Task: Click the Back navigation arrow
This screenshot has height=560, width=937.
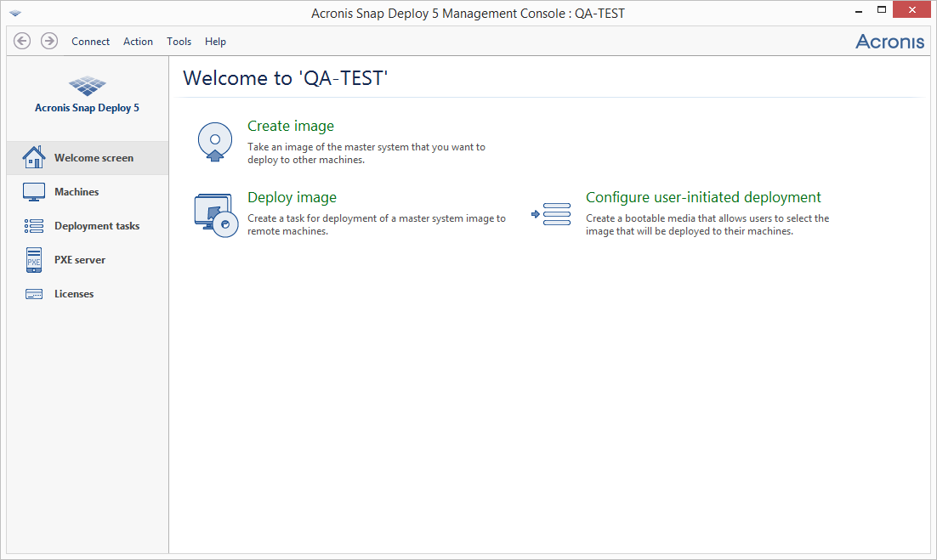Action: 22,41
